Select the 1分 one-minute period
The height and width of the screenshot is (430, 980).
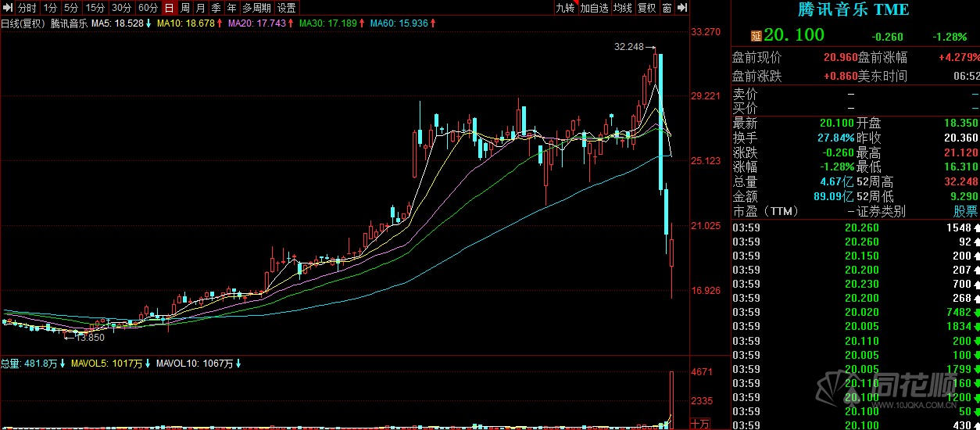(50, 8)
